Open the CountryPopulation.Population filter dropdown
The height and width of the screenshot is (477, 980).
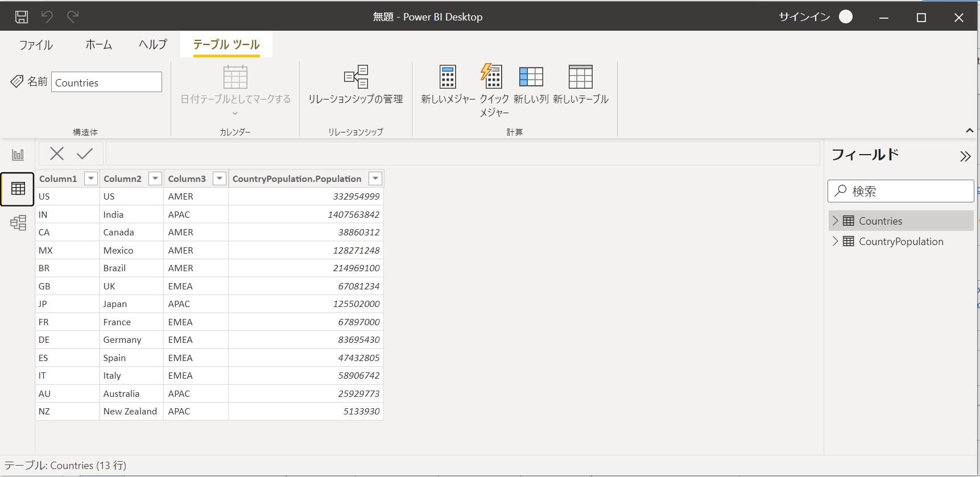(x=375, y=179)
